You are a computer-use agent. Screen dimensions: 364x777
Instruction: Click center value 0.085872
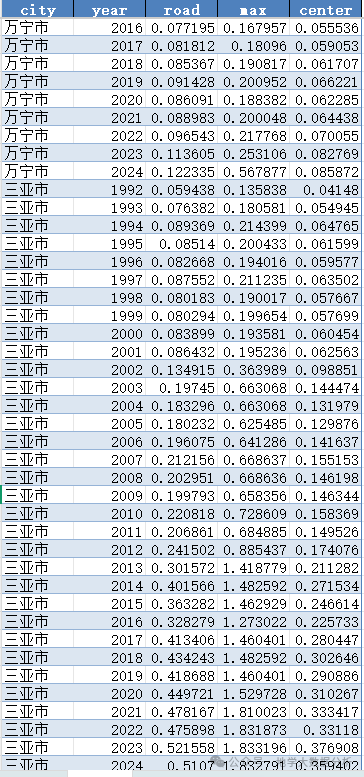click(x=325, y=172)
